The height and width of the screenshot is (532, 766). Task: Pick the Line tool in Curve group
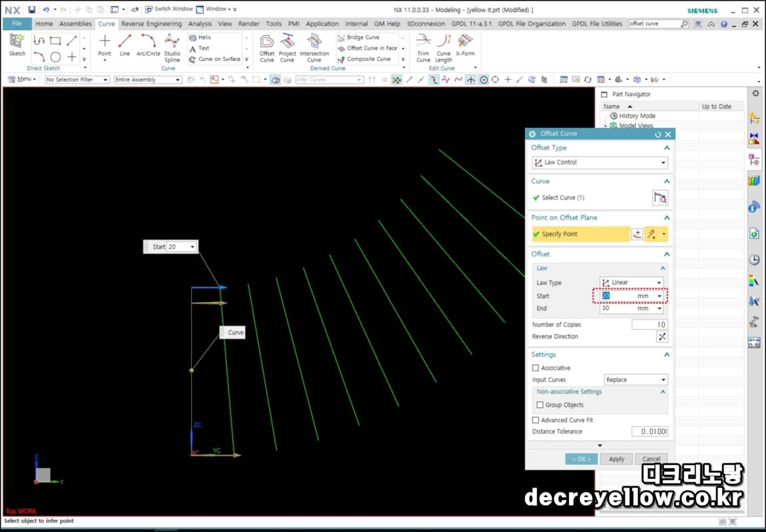pyautogui.click(x=125, y=45)
